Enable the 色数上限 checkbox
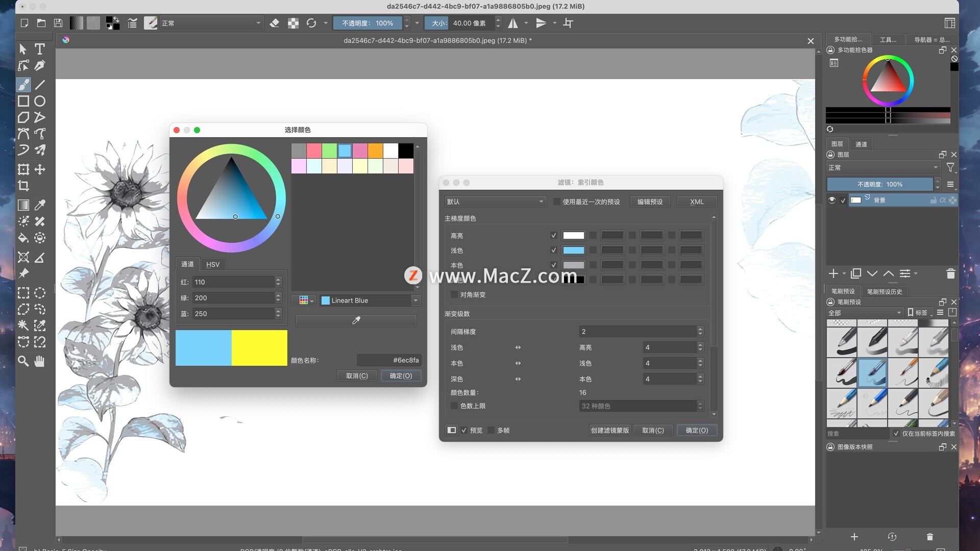 pyautogui.click(x=454, y=406)
